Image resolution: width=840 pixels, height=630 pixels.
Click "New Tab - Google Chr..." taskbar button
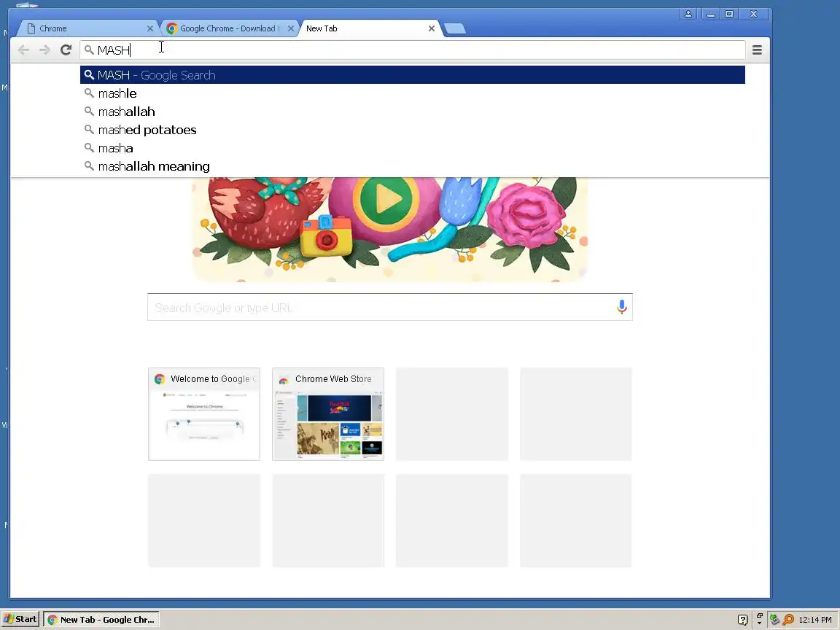pos(101,619)
